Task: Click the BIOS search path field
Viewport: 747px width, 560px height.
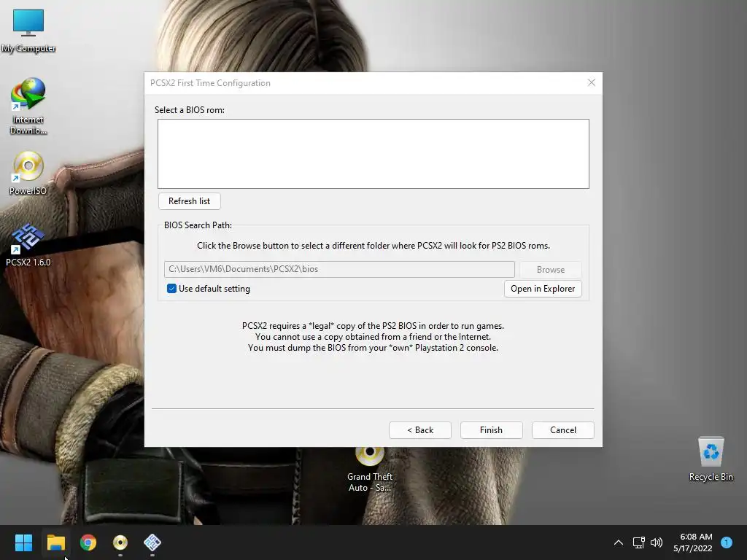Action: click(x=339, y=269)
